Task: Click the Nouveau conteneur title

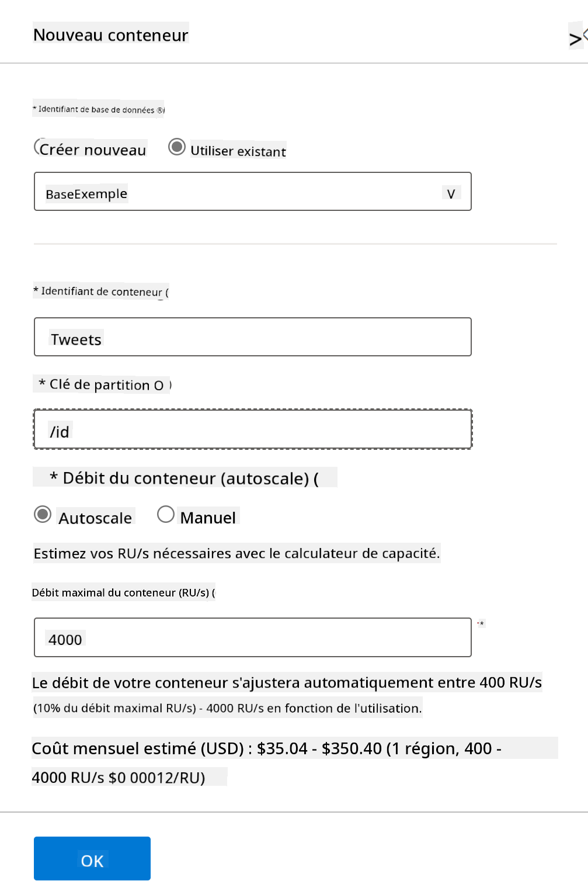Action: pyautogui.click(x=111, y=35)
